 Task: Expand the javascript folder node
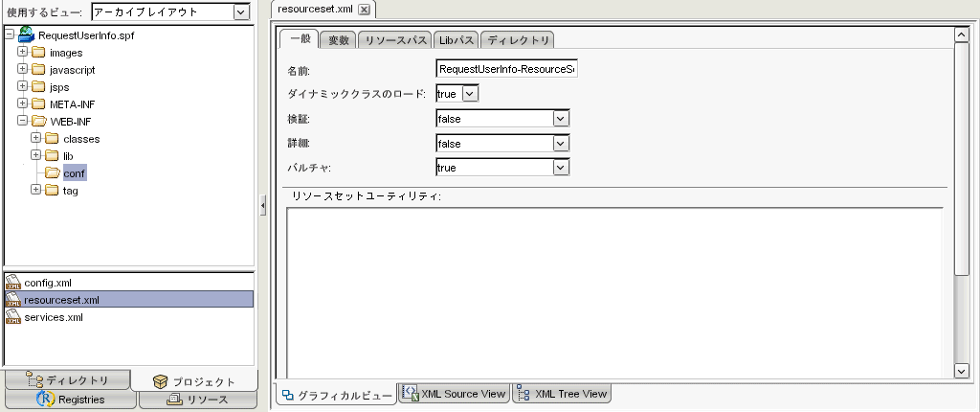click(x=23, y=69)
